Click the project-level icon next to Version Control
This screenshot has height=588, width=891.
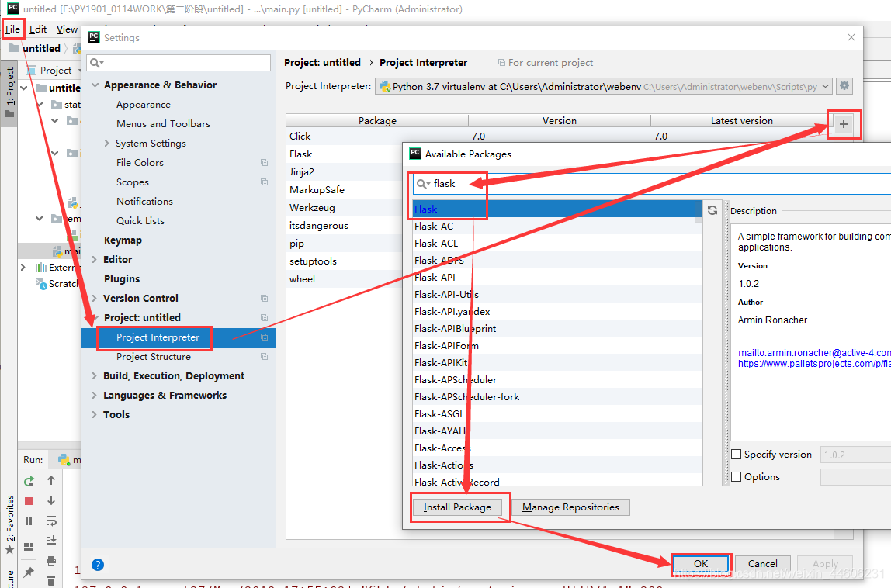point(264,298)
